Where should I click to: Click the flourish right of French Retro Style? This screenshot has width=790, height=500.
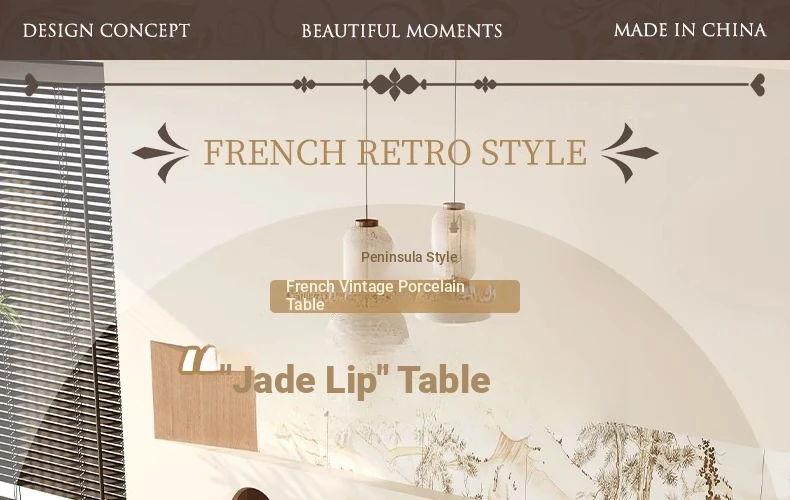tap(630, 153)
